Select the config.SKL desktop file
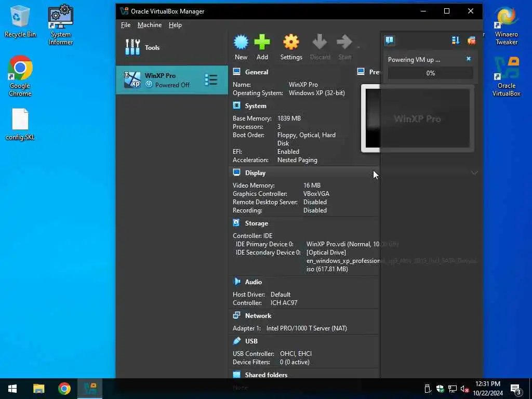532x399 pixels. (20, 124)
